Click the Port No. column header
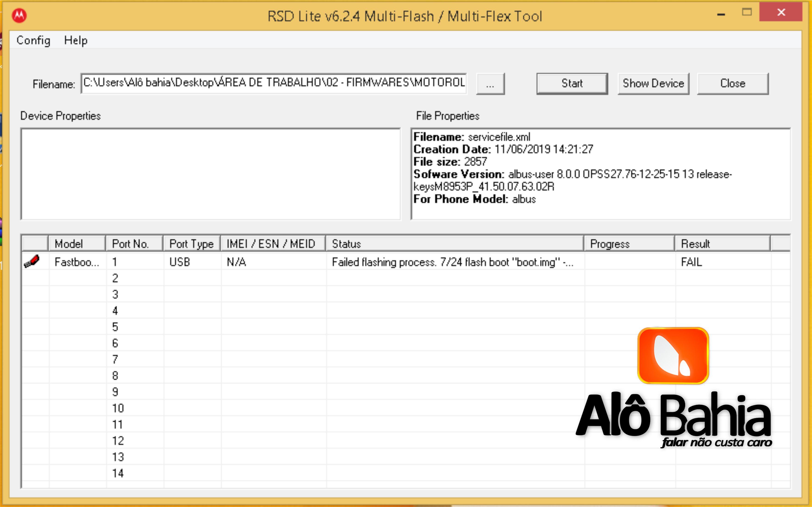Image resolution: width=812 pixels, height=507 pixels. click(x=134, y=244)
